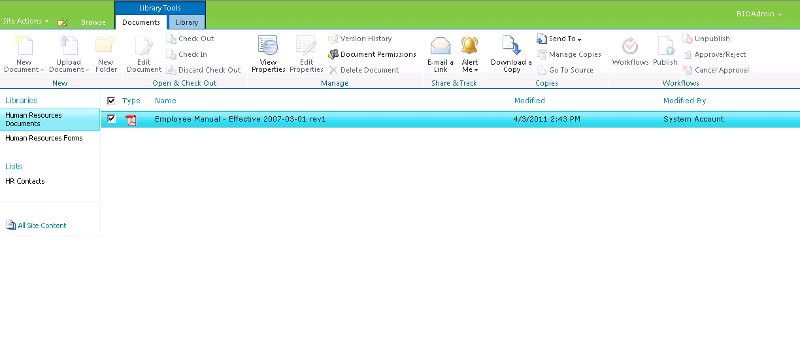Click Discard Check Out
The image size is (800, 360).
(x=203, y=70)
